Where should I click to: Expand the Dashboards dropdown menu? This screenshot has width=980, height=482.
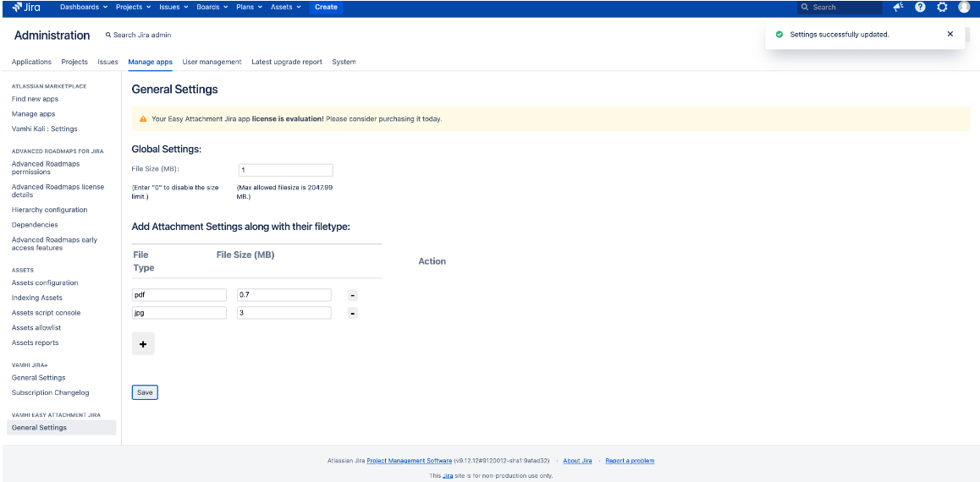[84, 8]
